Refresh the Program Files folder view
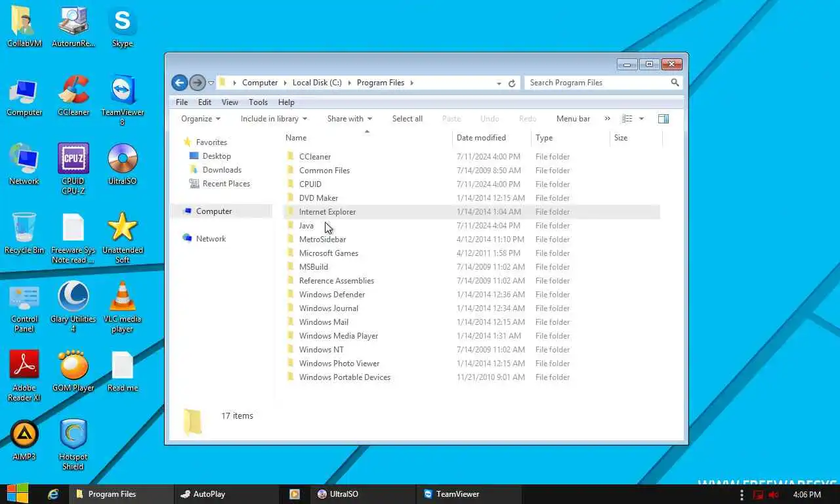 (512, 83)
